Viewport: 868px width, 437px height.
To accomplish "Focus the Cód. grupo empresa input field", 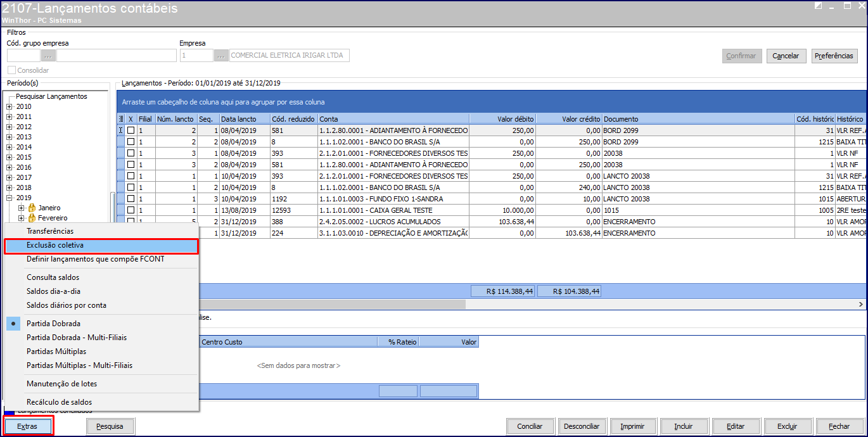I will [x=23, y=56].
